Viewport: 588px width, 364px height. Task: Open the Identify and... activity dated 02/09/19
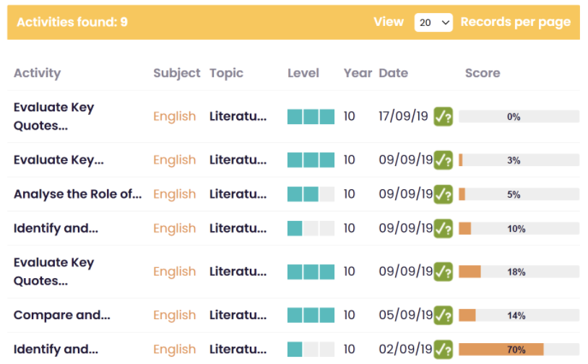pyautogui.click(x=56, y=350)
